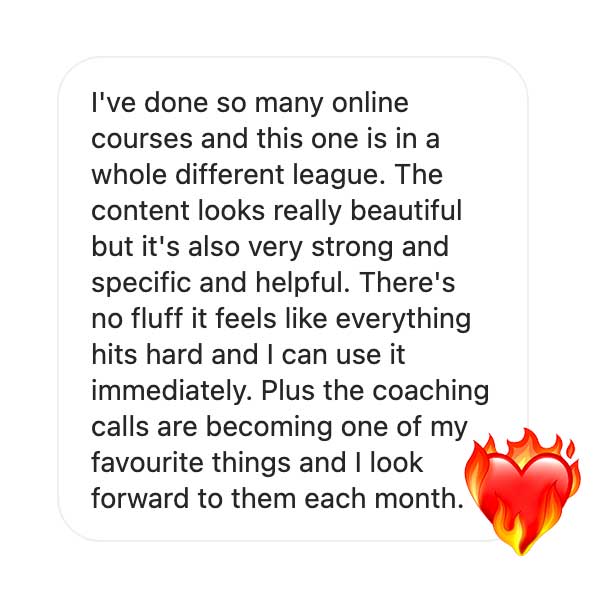This screenshot has height=600, width=600.
Task: Select the word "immediately." in the message
Action: [x=172, y=392]
